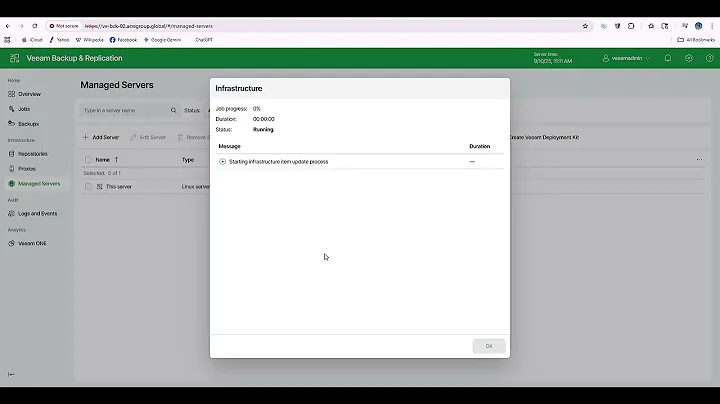
Task: Open the notifications bell in Veeam header
Action: point(668,58)
